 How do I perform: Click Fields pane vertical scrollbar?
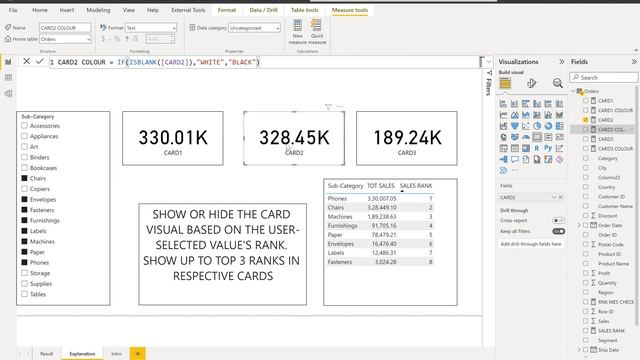637,204
